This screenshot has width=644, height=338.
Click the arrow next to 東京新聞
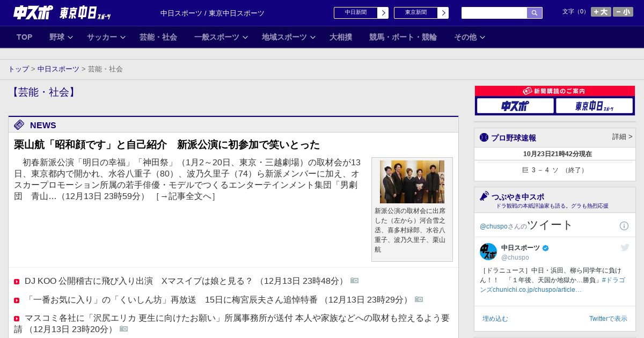(x=443, y=13)
